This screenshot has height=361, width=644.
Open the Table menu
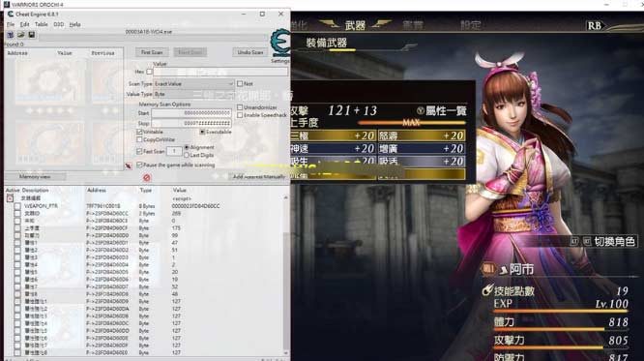click(x=41, y=24)
